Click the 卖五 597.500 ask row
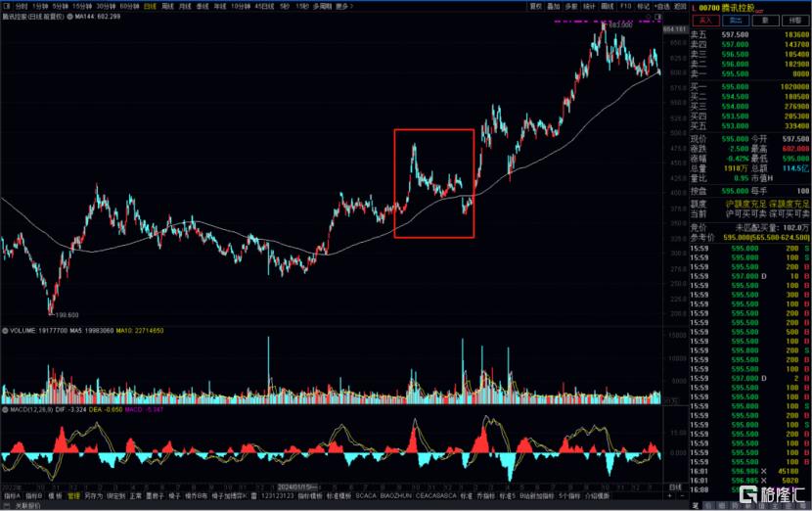The height and width of the screenshot is (511, 812). (750, 34)
